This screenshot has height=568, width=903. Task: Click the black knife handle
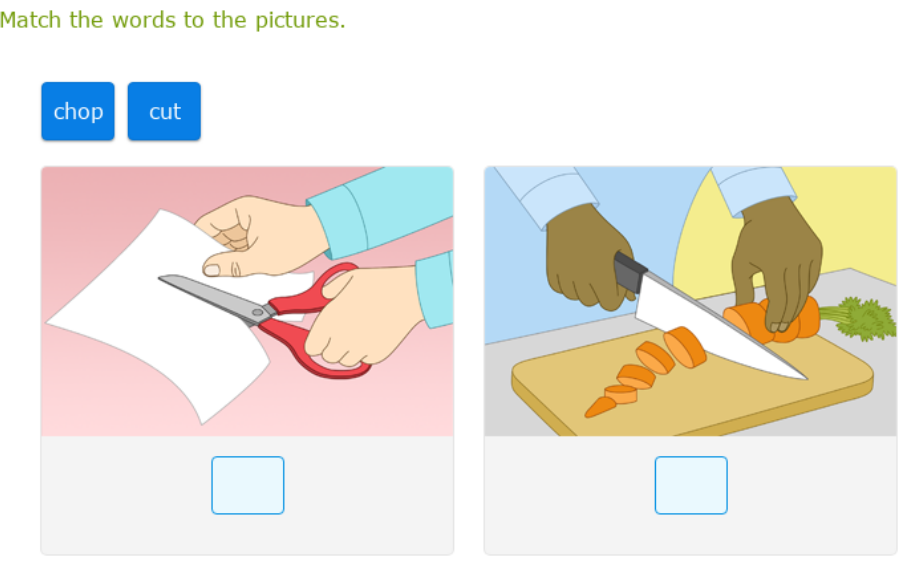(x=629, y=272)
